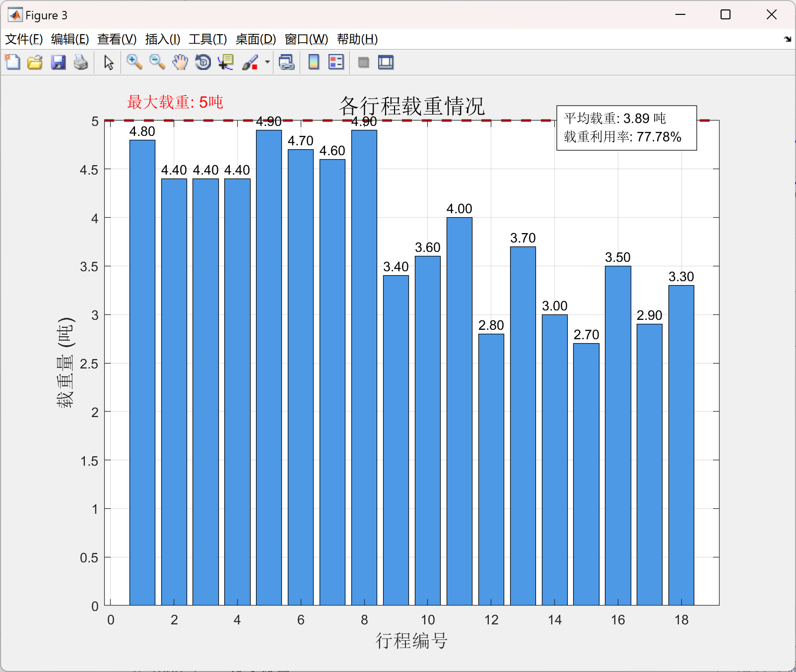
Task: Click the bar labeled 4.00
Action: click(x=460, y=411)
